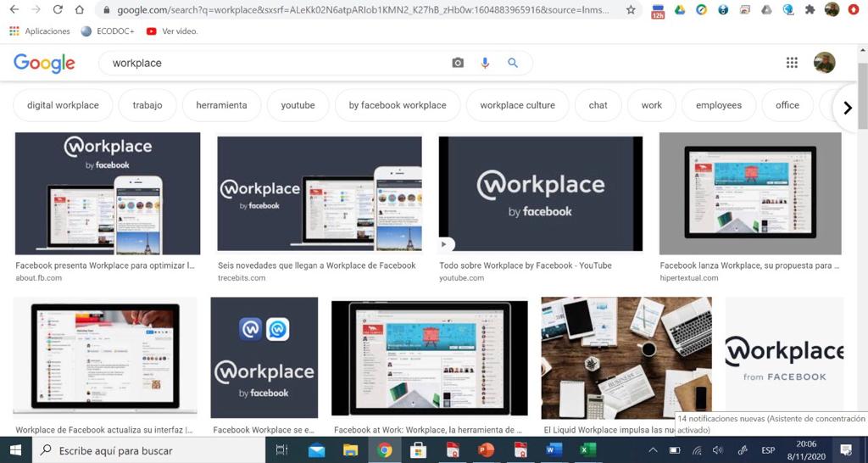Image resolution: width=868 pixels, height=463 pixels.
Task: Open the about.fb.com Workplace image result
Action: [108, 193]
